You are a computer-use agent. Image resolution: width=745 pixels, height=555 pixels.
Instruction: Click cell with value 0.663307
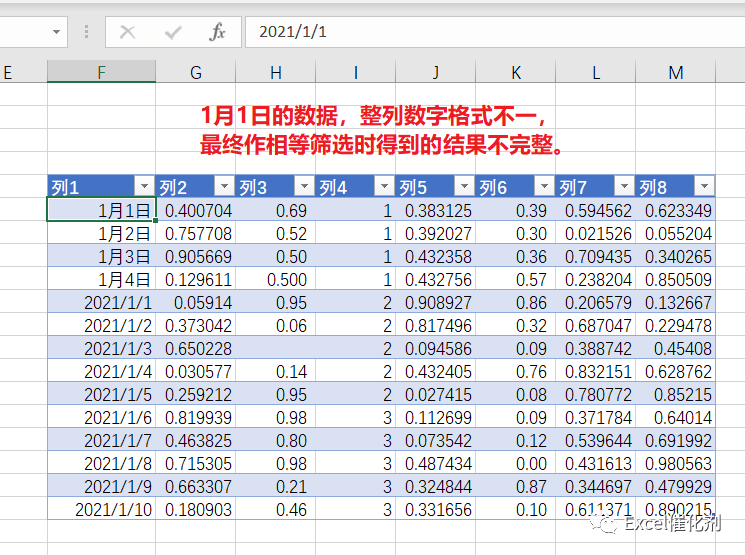coord(196,486)
